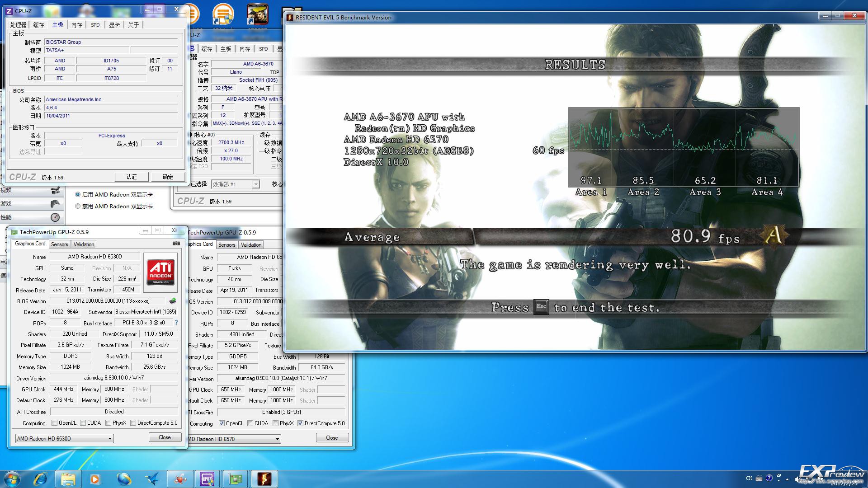Viewport: 868px width, 488px height.
Task: Open the Radeon HD 6570 adapter dropdown
Action: coord(234,439)
